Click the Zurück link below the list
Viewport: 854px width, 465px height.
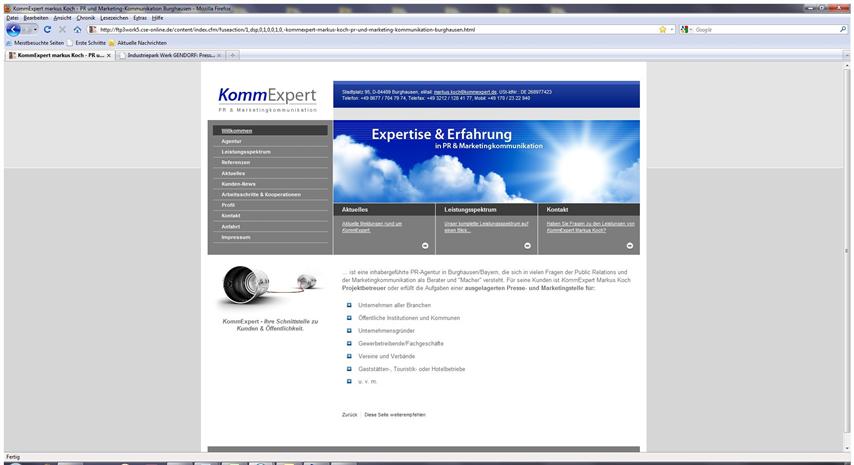point(350,415)
